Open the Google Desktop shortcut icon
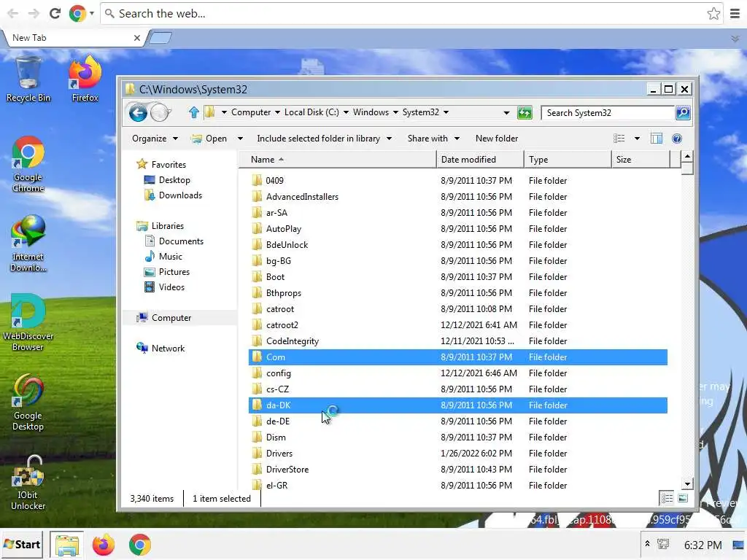 tap(28, 402)
